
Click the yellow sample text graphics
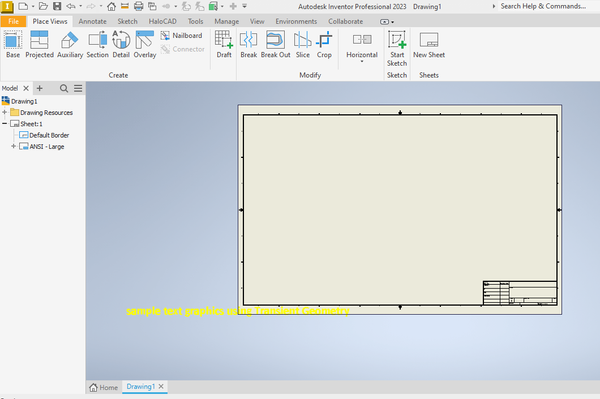(x=238, y=311)
